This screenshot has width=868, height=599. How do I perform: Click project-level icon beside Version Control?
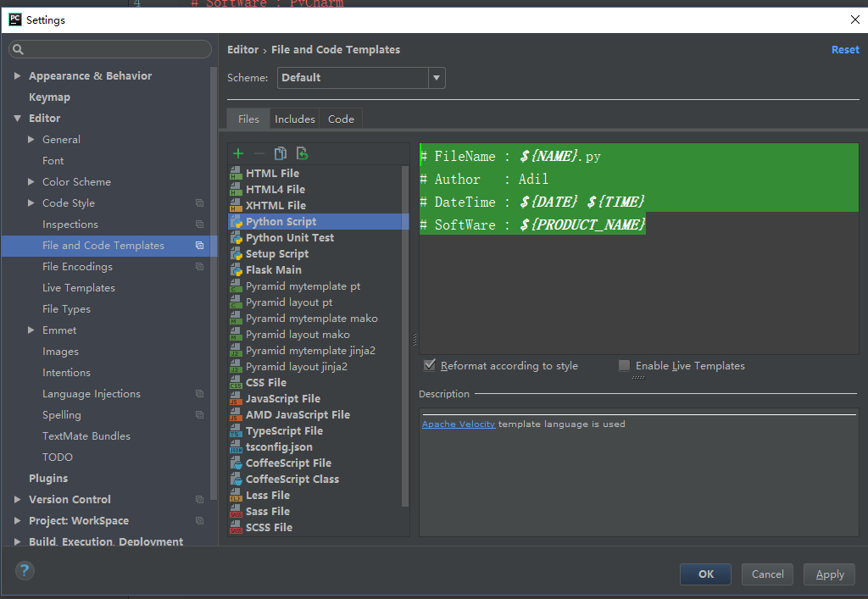click(199, 499)
